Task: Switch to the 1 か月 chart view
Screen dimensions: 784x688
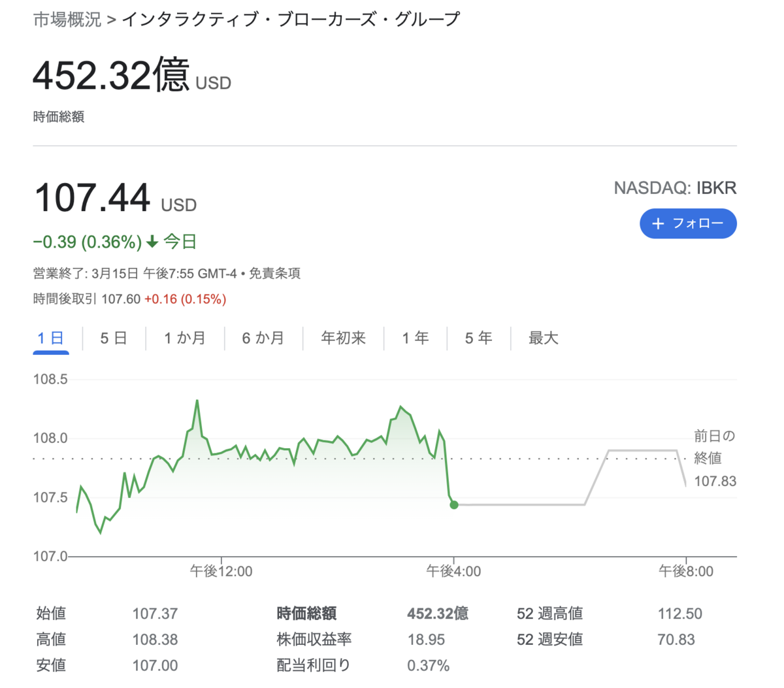Action: [185, 338]
